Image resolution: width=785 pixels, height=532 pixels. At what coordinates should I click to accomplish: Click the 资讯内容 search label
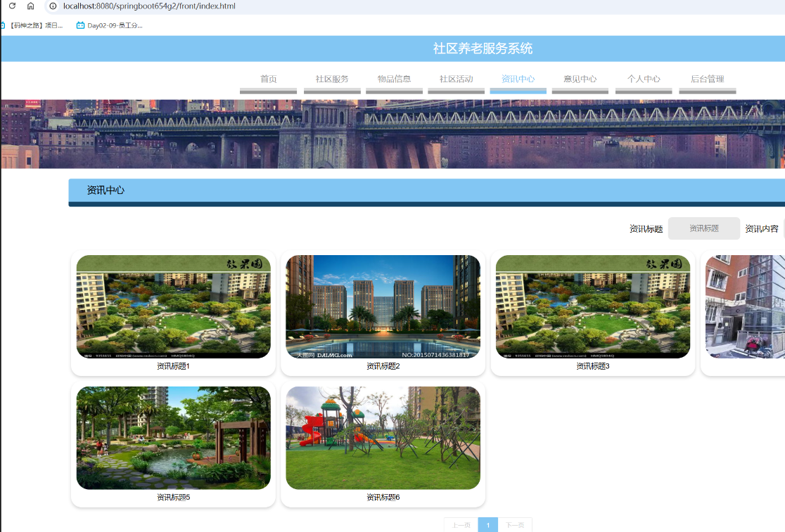pyautogui.click(x=762, y=228)
